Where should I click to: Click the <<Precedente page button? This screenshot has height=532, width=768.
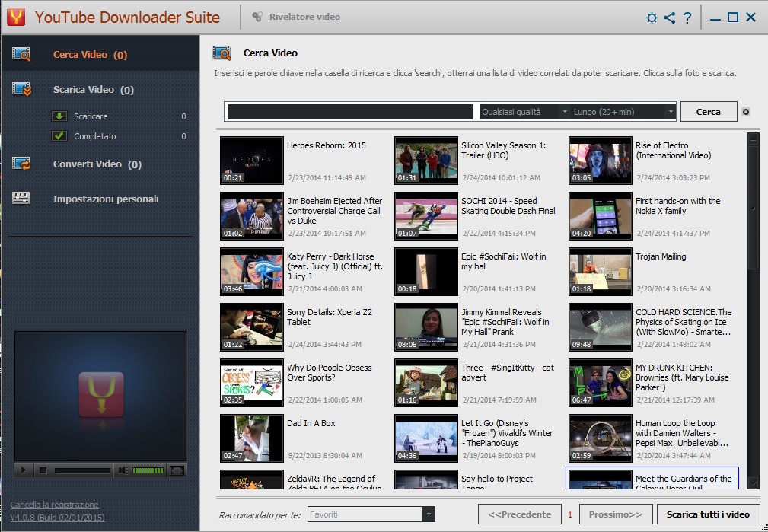click(x=520, y=514)
